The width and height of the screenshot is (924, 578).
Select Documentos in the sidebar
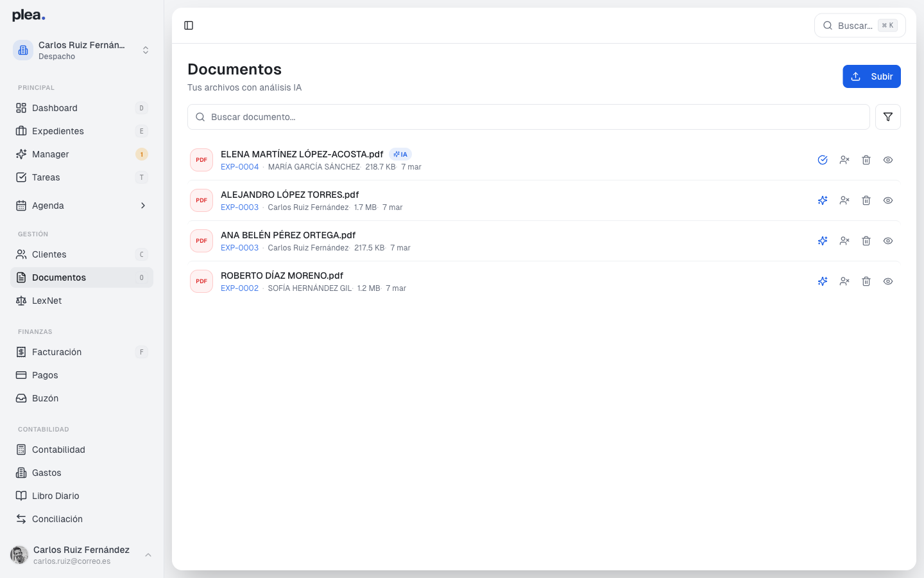[82, 277]
